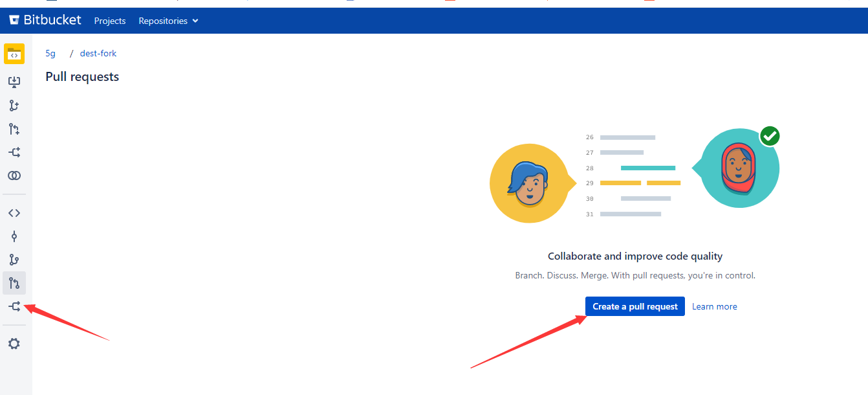Viewport: 868px width, 395px height.
Task: Open the Clone dialog from the sidebar
Action: [x=14, y=81]
